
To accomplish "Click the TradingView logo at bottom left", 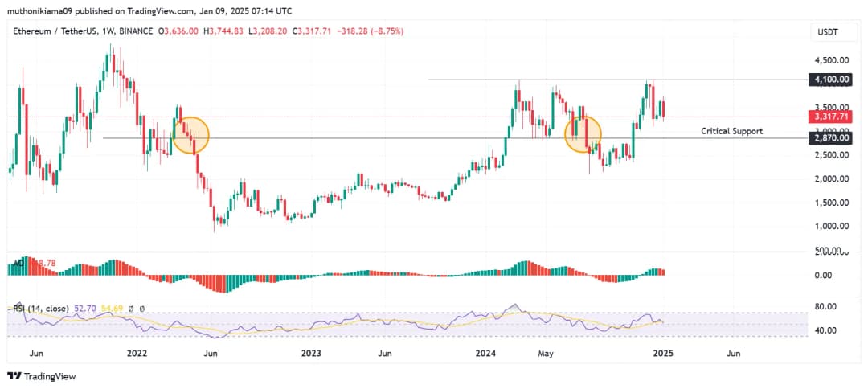I will coord(40,376).
